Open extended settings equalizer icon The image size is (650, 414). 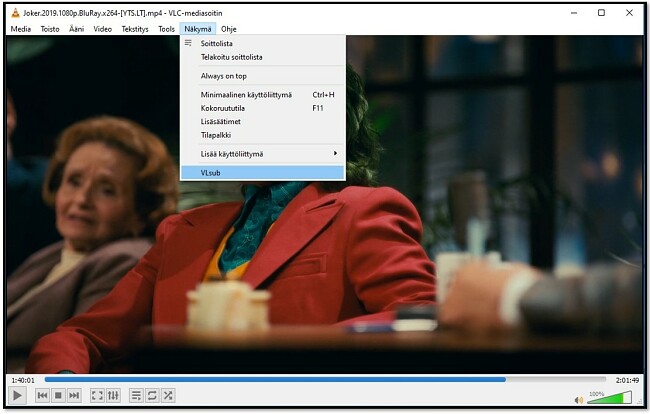click(x=113, y=395)
